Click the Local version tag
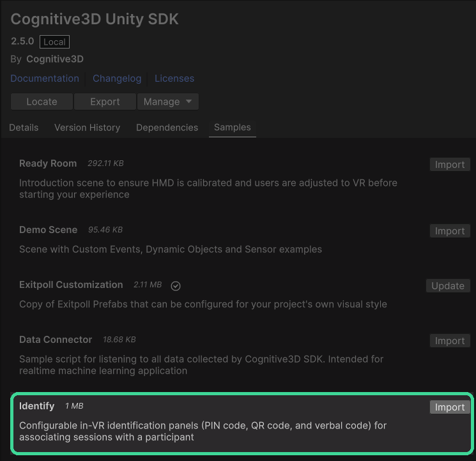 pos(54,42)
